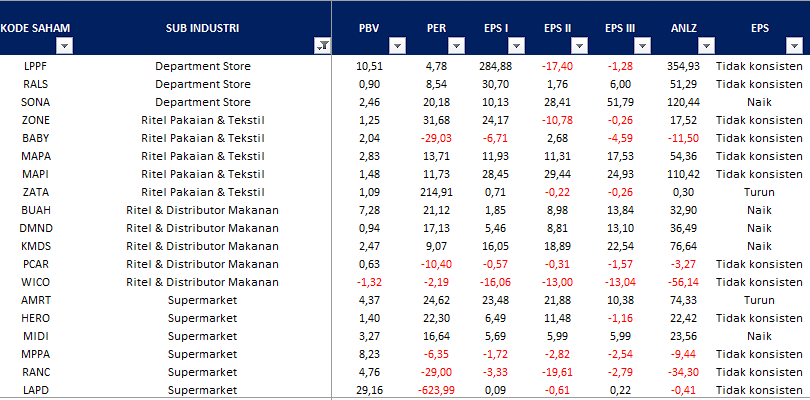This screenshot has height=400, width=810.
Task: Open the last EPS column filter dropdown
Action: click(796, 46)
